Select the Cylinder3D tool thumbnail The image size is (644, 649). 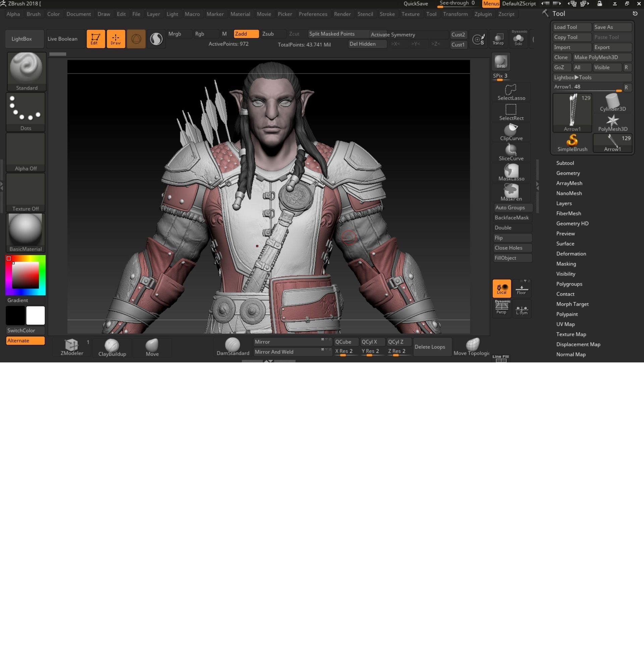click(612, 102)
